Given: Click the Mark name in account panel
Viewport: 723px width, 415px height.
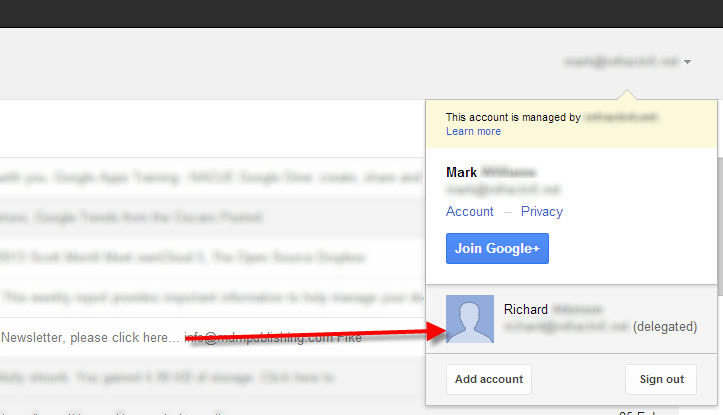Looking at the screenshot, I should (x=461, y=172).
